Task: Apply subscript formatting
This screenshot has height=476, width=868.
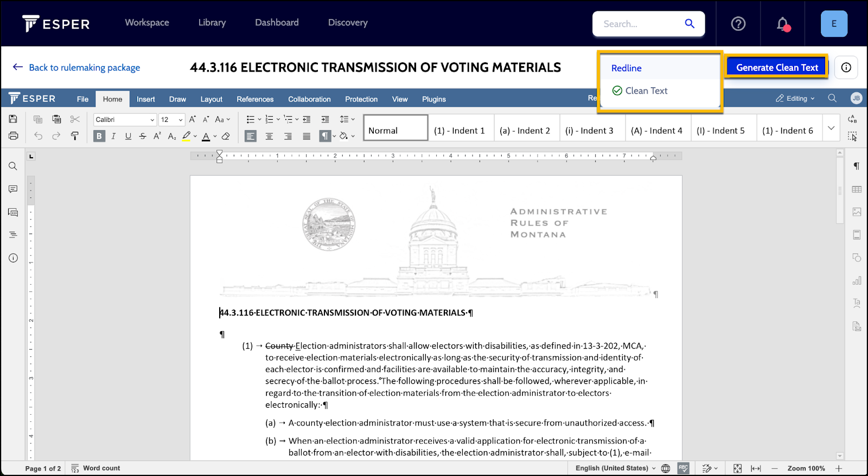Action: tap(171, 136)
